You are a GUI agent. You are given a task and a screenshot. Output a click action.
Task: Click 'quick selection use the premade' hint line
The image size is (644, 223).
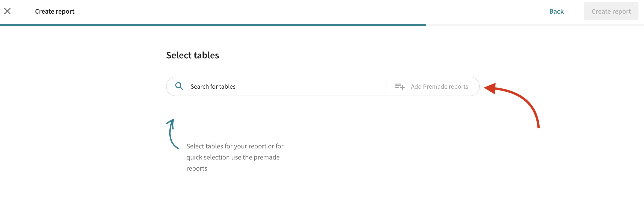[233, 157]
